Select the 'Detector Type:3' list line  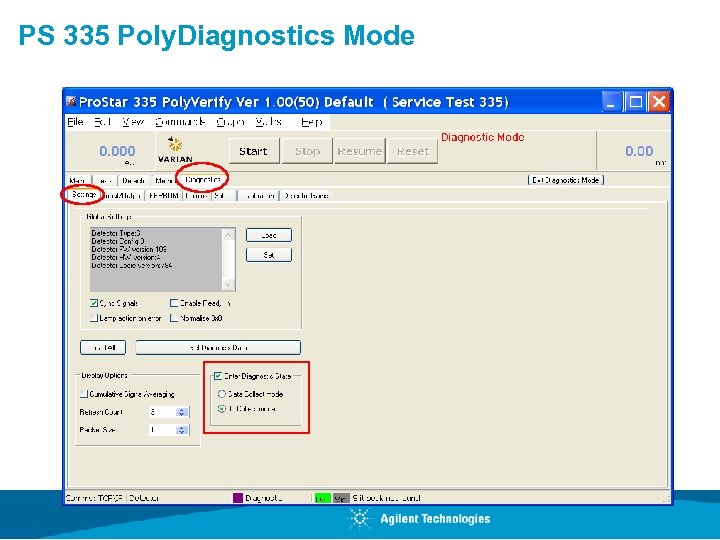point(116,233)
